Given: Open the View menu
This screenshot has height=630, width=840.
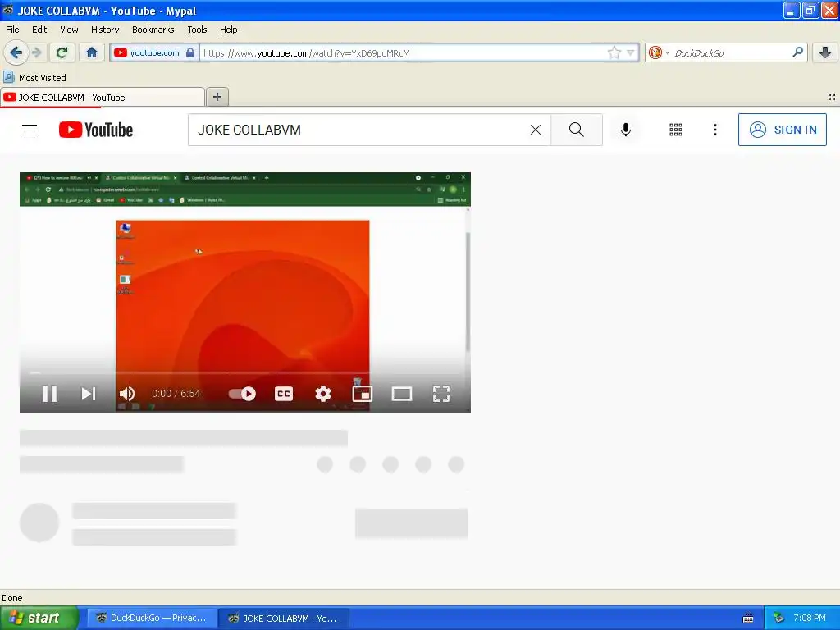Looking at the screenshot, I should point(69,30).
